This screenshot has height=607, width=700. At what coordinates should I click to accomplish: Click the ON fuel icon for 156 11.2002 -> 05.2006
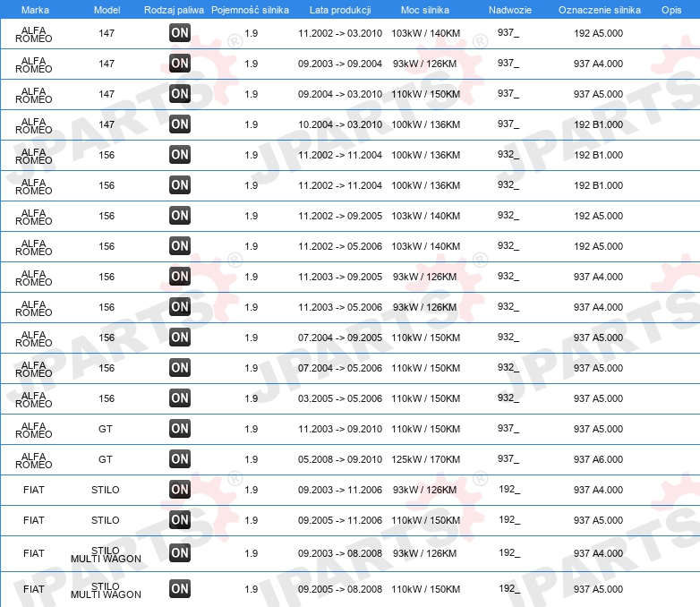pos(180,245)
